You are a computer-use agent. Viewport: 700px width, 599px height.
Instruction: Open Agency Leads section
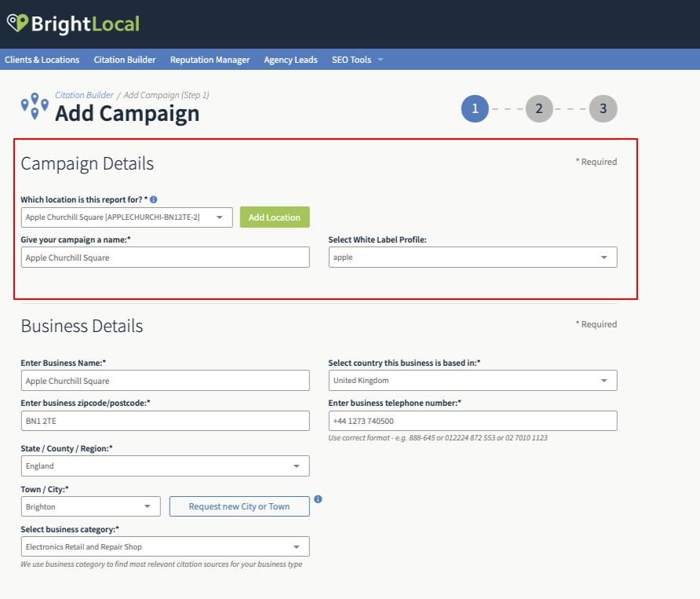290,60
